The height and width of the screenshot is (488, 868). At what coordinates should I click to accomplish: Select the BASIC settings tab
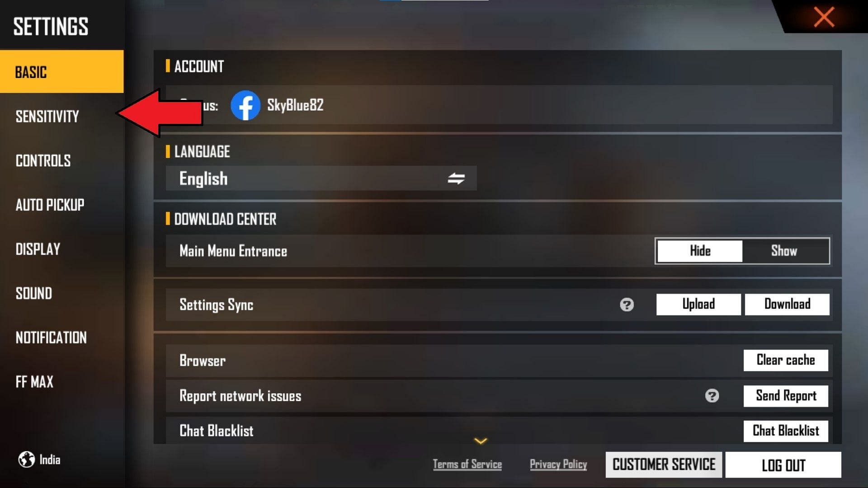coord(61,72)
